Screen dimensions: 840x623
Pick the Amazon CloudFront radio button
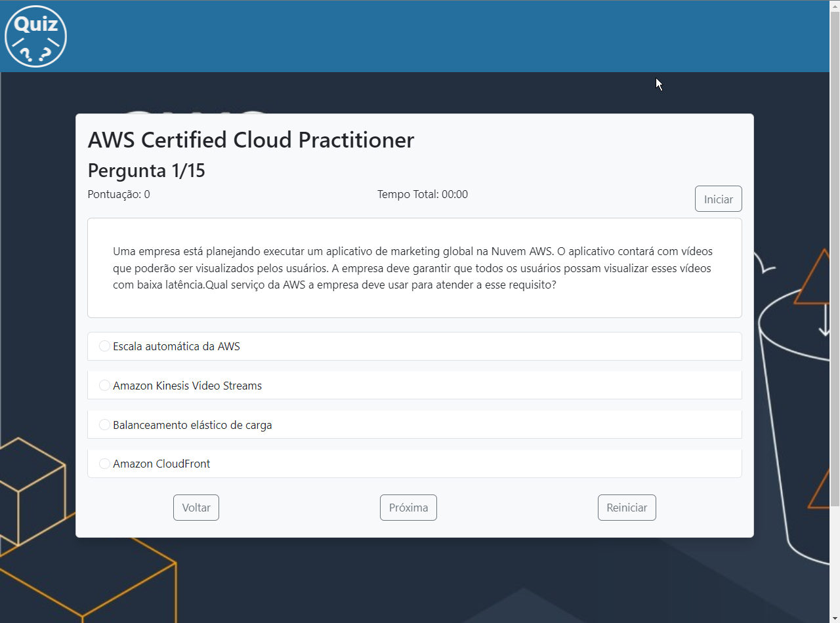104,464
